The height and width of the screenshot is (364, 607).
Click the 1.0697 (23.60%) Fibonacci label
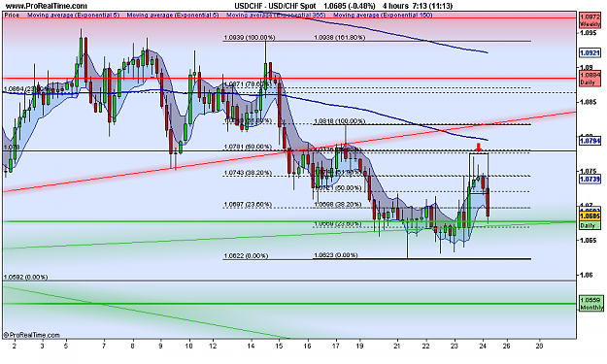point(248,204)
